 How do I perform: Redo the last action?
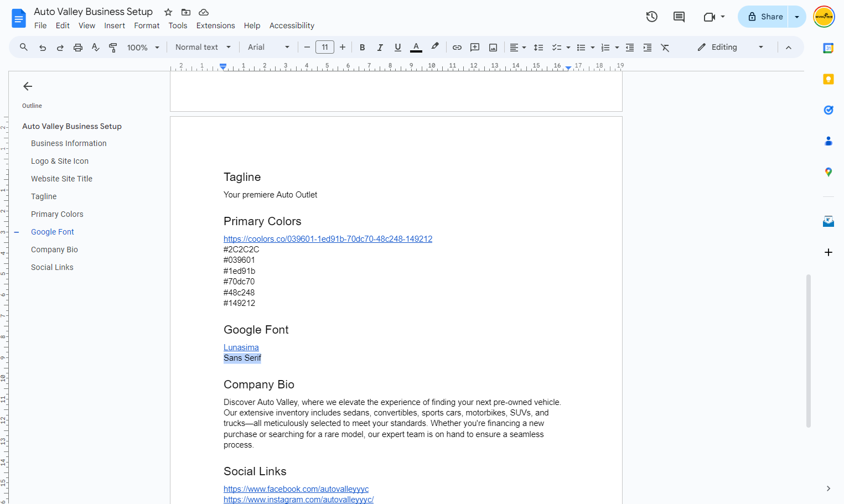(60, 48)
